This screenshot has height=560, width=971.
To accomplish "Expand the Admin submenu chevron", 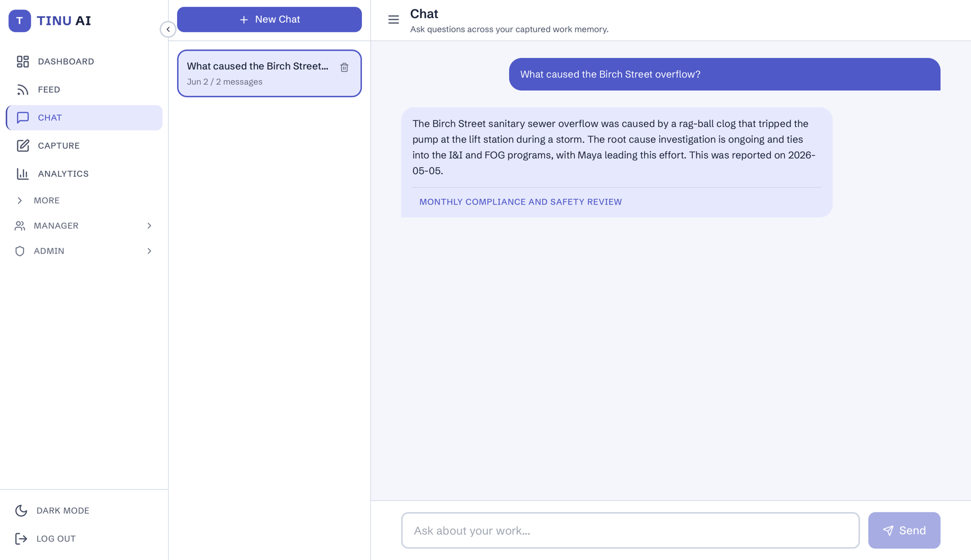I will [x=149, y=251].
